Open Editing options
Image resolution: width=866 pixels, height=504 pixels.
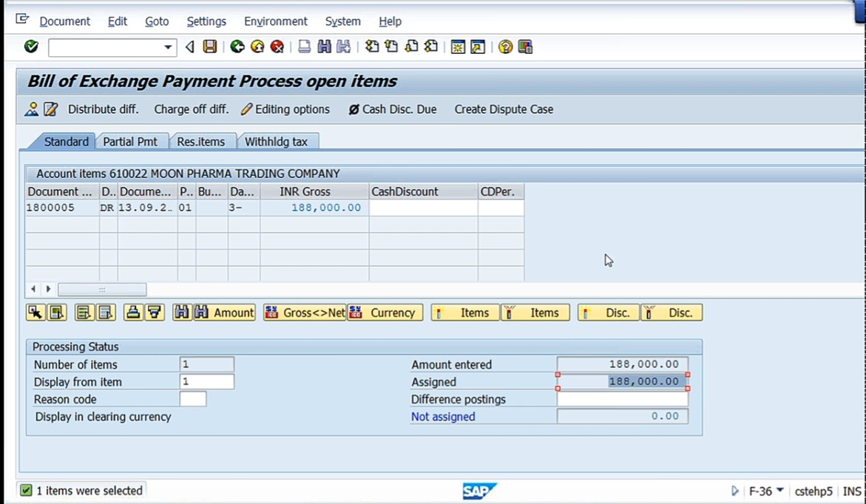[x=285, y=109]
